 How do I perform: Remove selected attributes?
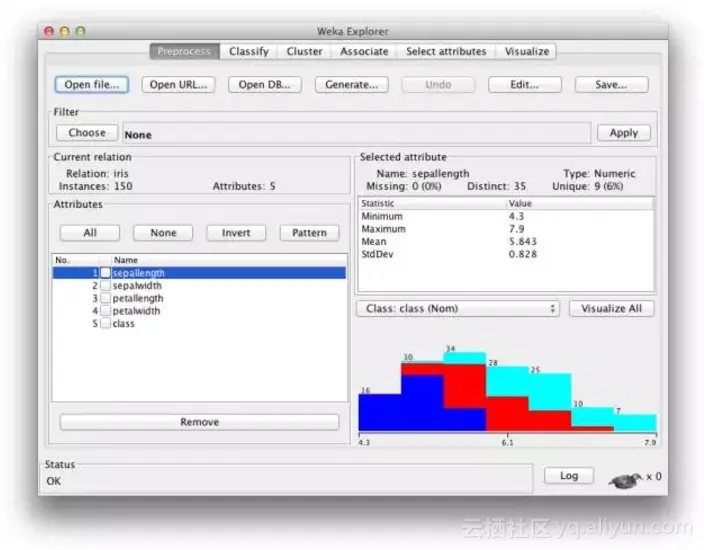point(199,422)
